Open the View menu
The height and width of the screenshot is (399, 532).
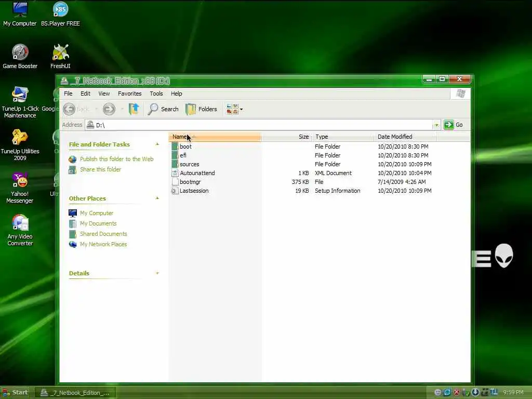tap(104, 94)
